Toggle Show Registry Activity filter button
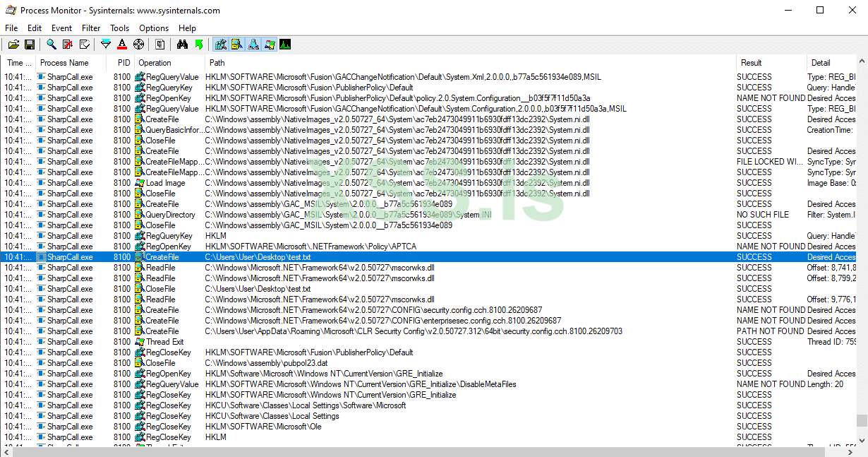 [x=220, y=44]
